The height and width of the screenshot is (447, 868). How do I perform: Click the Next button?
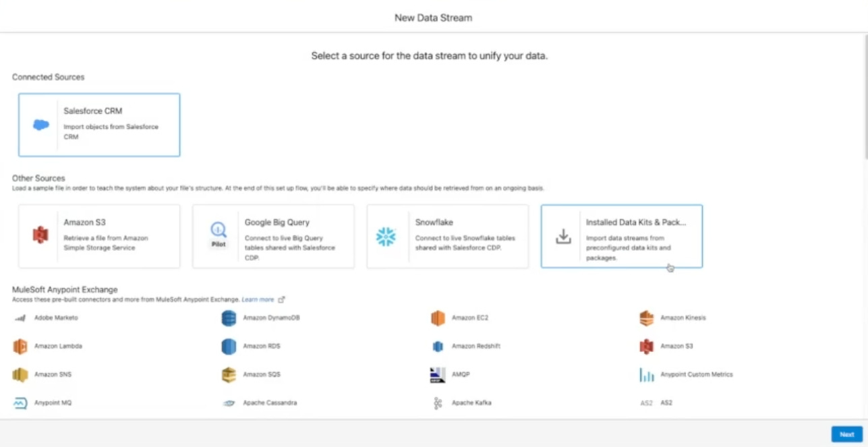tap(846, 435)
